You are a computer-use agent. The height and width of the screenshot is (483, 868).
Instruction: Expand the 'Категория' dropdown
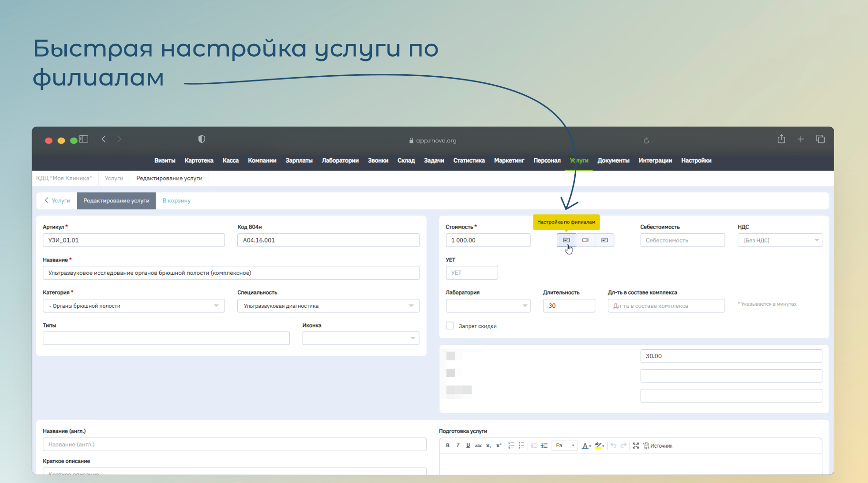click(133, 306)
